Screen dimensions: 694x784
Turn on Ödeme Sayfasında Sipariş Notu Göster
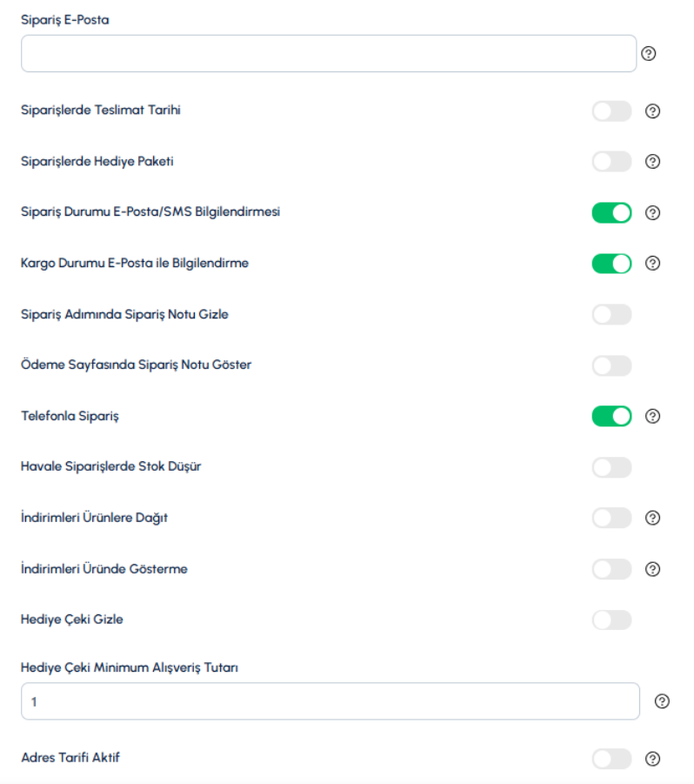pyautogui.click(x=611, y=365)
